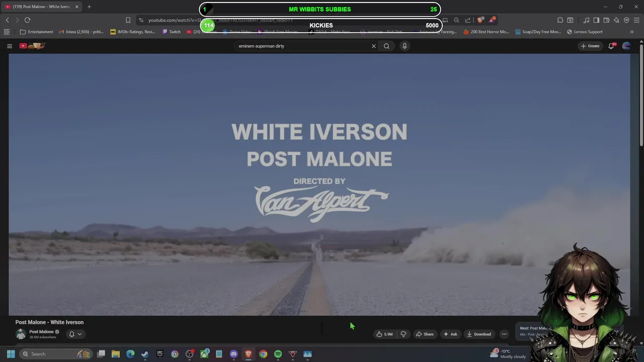Open the Twitch bookmark

[x=171, y=32]
